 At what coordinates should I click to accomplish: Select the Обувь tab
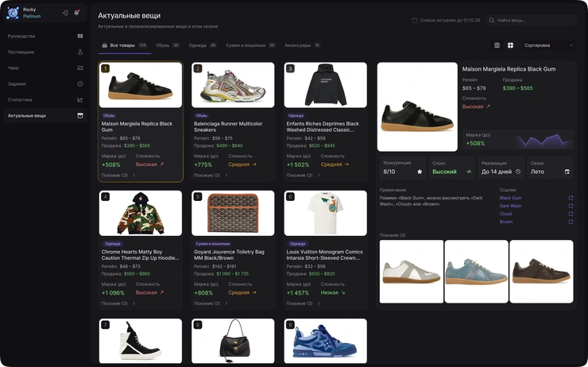168,45
